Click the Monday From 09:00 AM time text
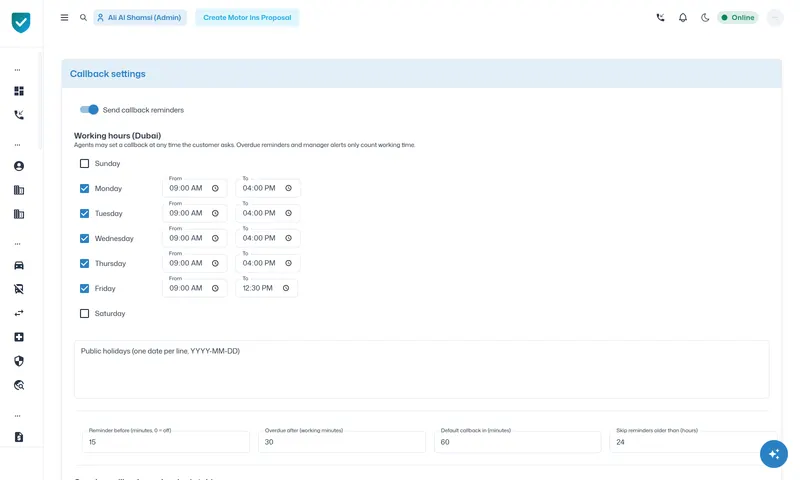The width and height of the screenshot is (800, 480). pos(186,188)
